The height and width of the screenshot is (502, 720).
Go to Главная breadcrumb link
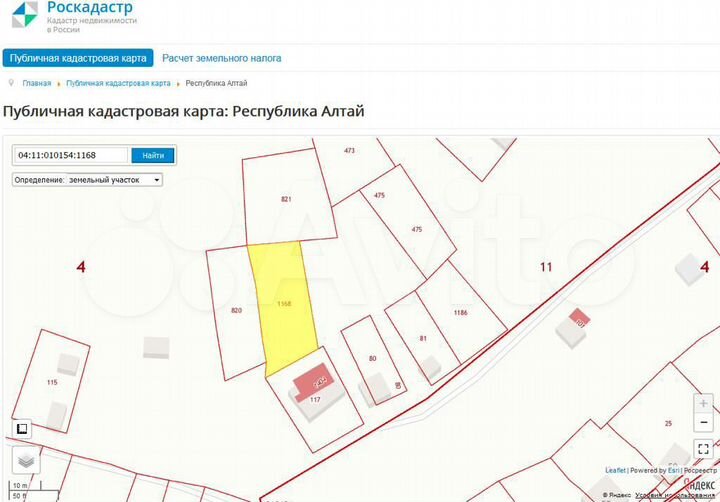tap(37, 83)
